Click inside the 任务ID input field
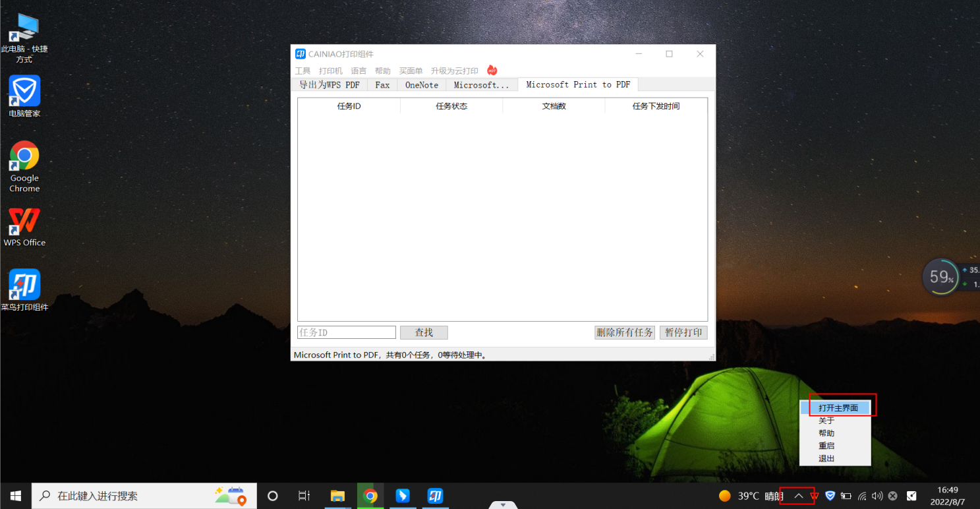980x509 pixels. 346,332
